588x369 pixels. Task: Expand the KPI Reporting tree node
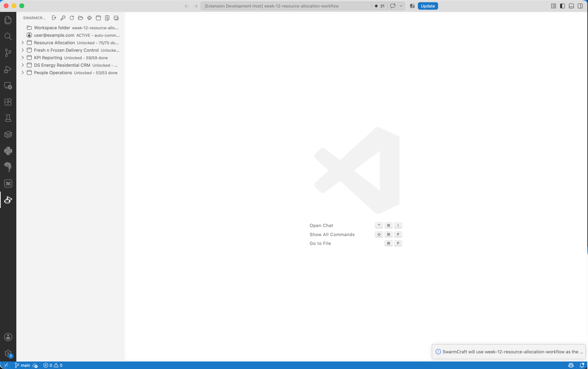[22, 58]
